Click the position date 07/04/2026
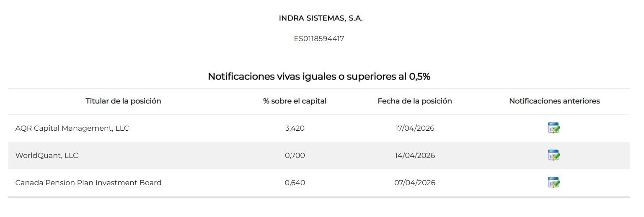Screen dimensions: 644x217 tap(414, 183)
